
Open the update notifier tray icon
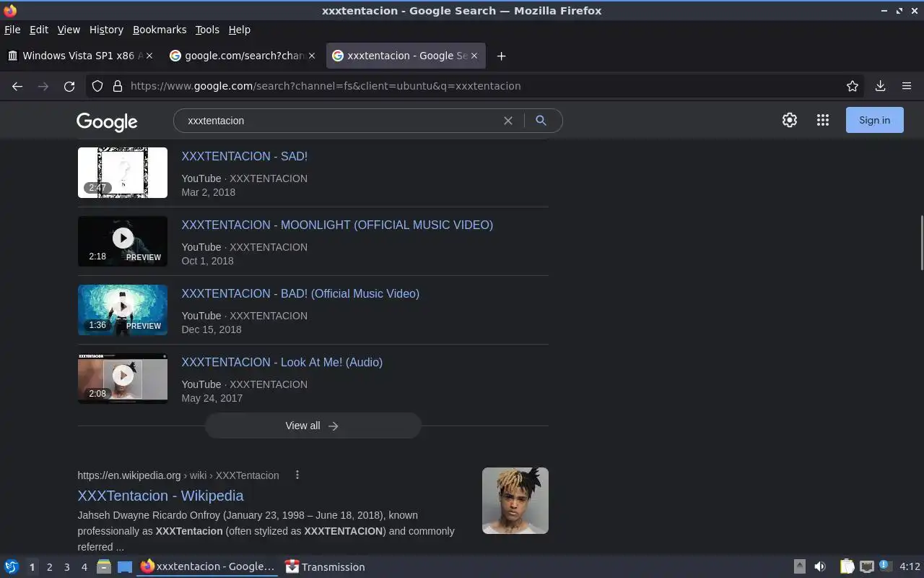(x=886, y=566)
